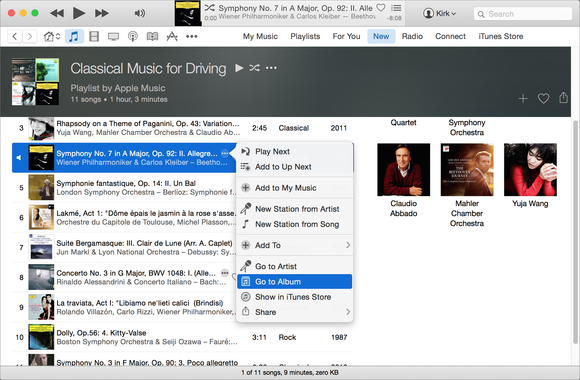Go forward with the right chevron button
The width and height of the screenshot is (580, 380).
point(30,36)
